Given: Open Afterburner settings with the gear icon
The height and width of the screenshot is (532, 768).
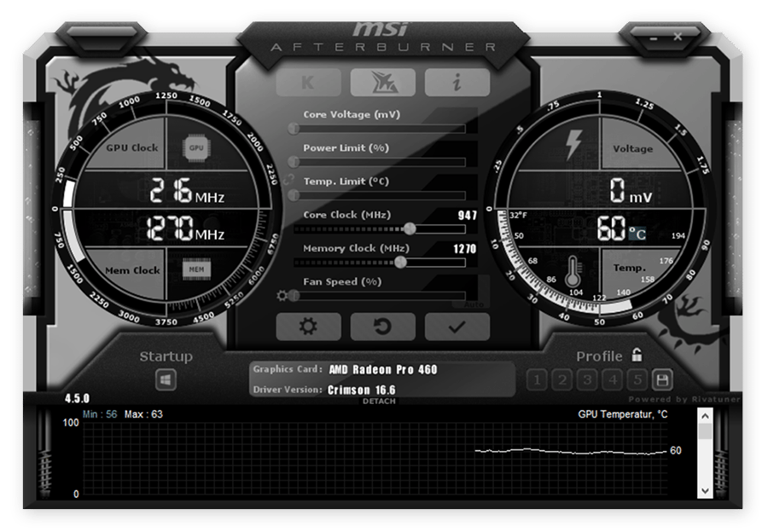Looking at the screenshot, I should pyautogui.click(x=308, y=327).
